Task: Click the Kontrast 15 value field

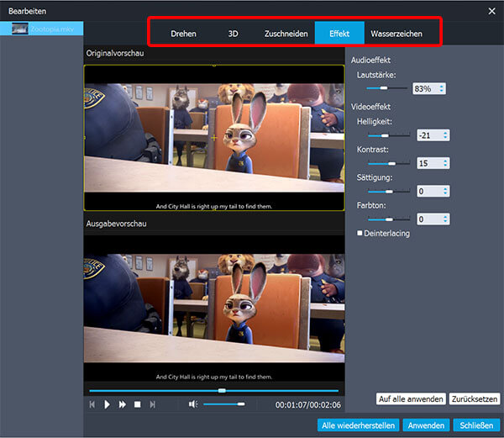Action: [x=433, y=163]
